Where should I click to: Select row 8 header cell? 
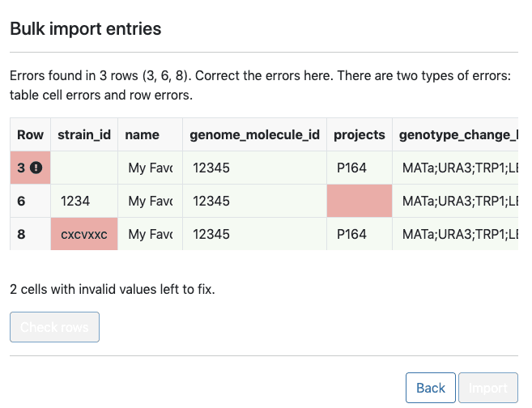[30, 234]
